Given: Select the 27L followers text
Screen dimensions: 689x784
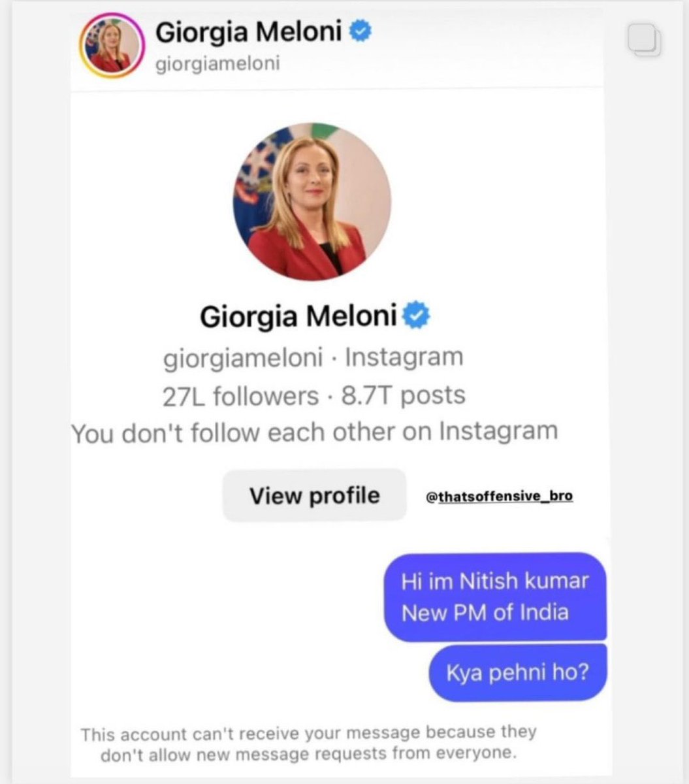Looking at the screenshot, I should 240,396.
